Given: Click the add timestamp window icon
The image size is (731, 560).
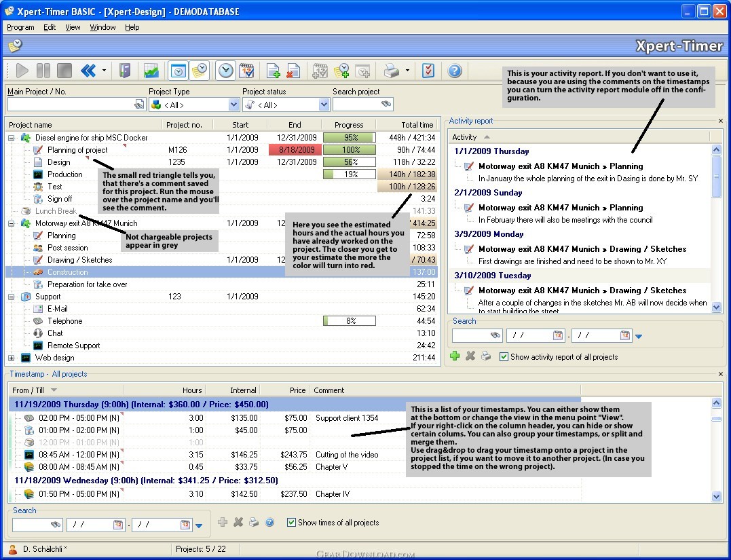Looking at the screenshot, I should tap(362, 71).
